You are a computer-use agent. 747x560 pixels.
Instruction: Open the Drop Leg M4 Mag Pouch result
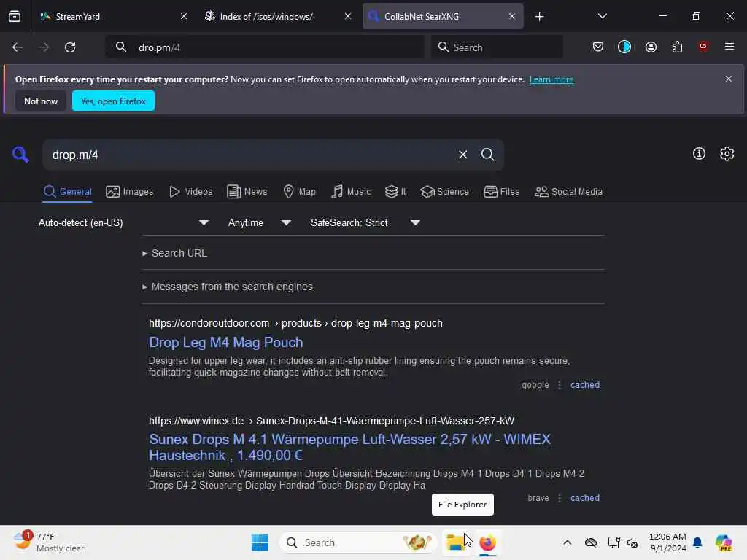[226, 343]
